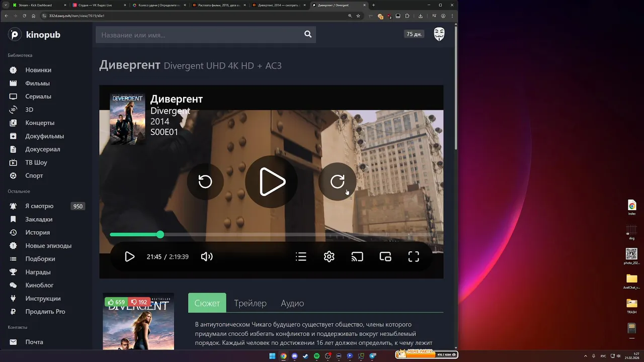
Task: Open Награды page
Action: [x=38, y=272]
